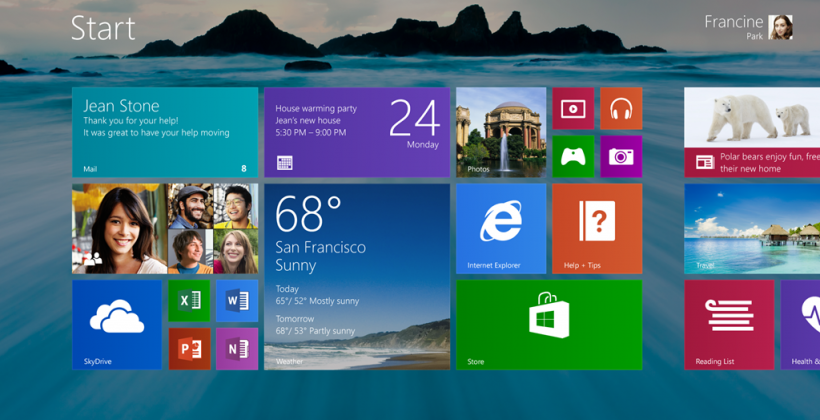Open the Travel tile
820x420 pixels.
point(752,229)
